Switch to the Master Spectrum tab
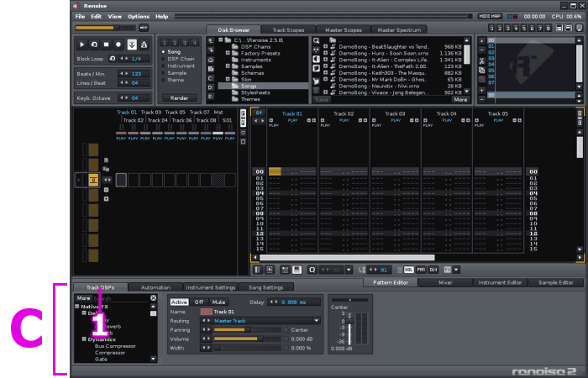588x378 pixels. [399, 30]
